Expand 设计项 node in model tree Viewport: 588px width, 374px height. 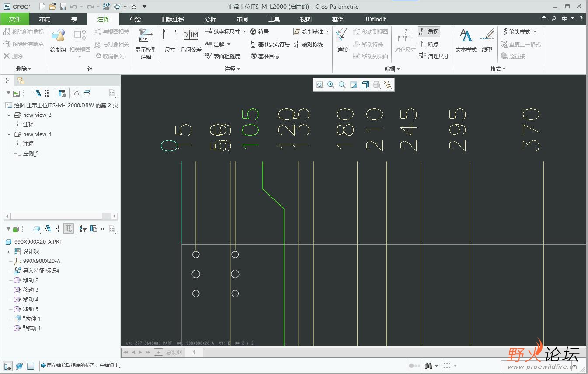(x=9, y=252)
